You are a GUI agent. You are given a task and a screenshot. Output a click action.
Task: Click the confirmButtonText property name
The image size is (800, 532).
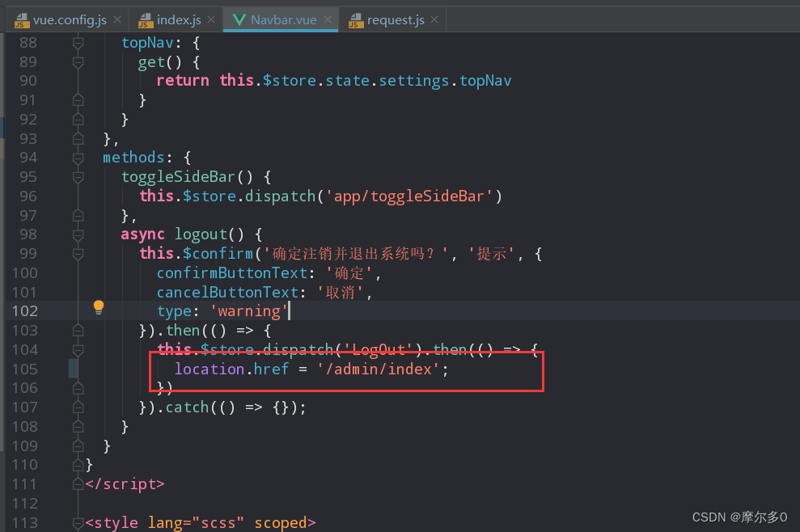pos(232,273)
